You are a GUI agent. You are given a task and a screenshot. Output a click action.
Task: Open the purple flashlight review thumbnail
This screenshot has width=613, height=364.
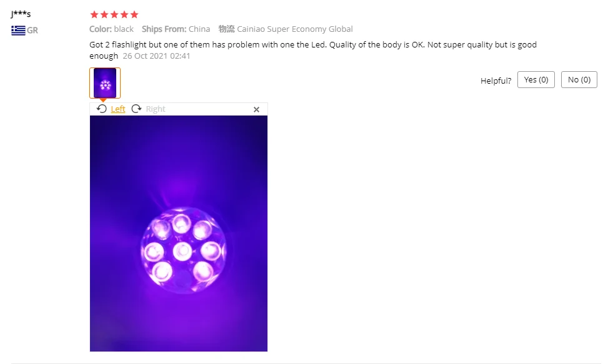(x=105, y=83)
